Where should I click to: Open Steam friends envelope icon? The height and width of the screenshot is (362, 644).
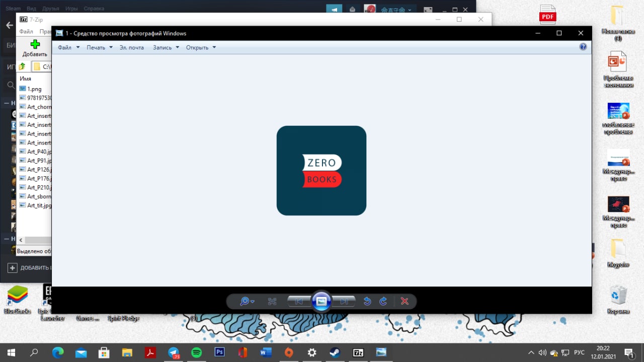[x=353, y=9]
